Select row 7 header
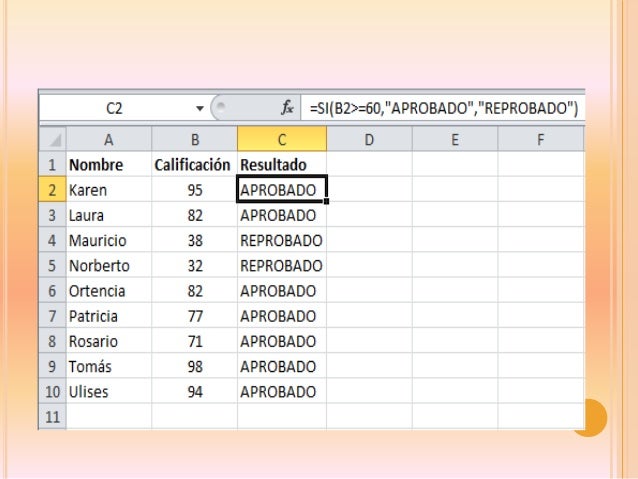This screenshot has height=479, width=638. (x=52, y=316)
